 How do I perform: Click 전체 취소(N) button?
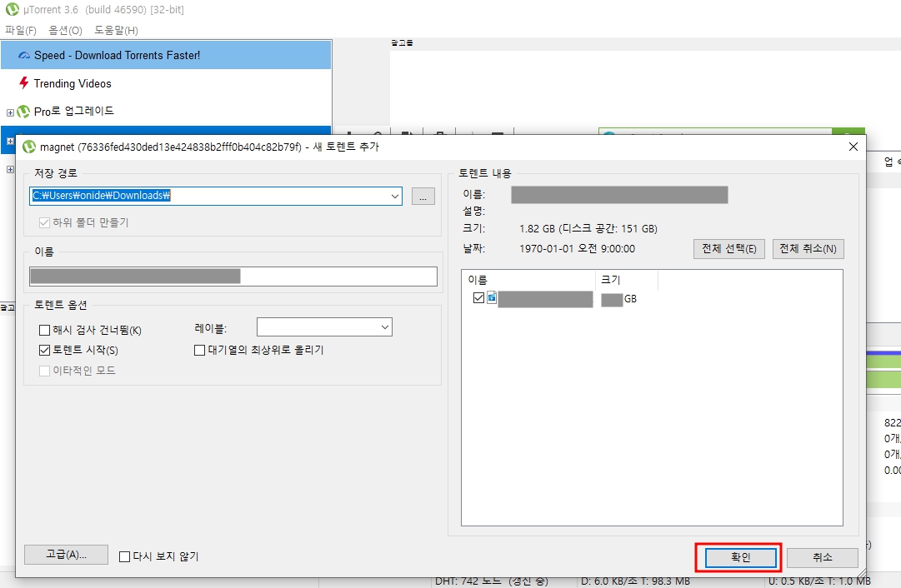coord(808,249)
